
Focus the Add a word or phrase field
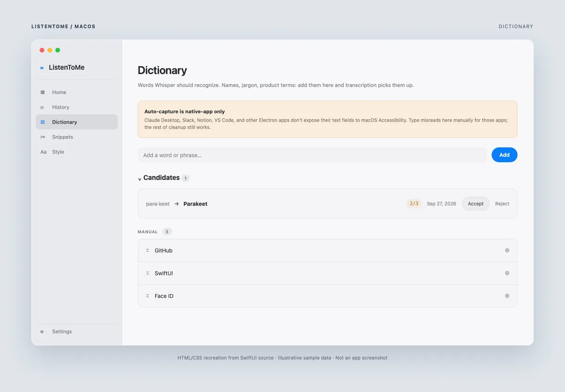(312, 155)
